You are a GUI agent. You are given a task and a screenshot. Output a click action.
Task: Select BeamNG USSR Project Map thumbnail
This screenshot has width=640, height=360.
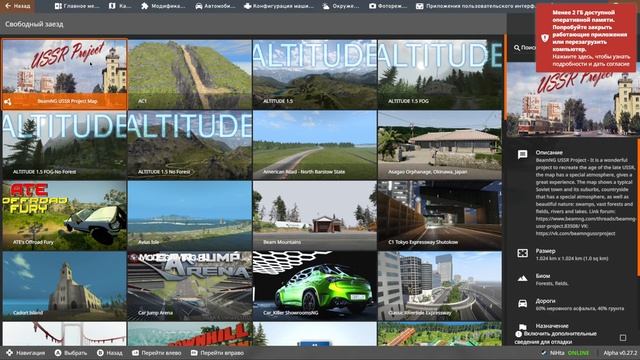64,74
